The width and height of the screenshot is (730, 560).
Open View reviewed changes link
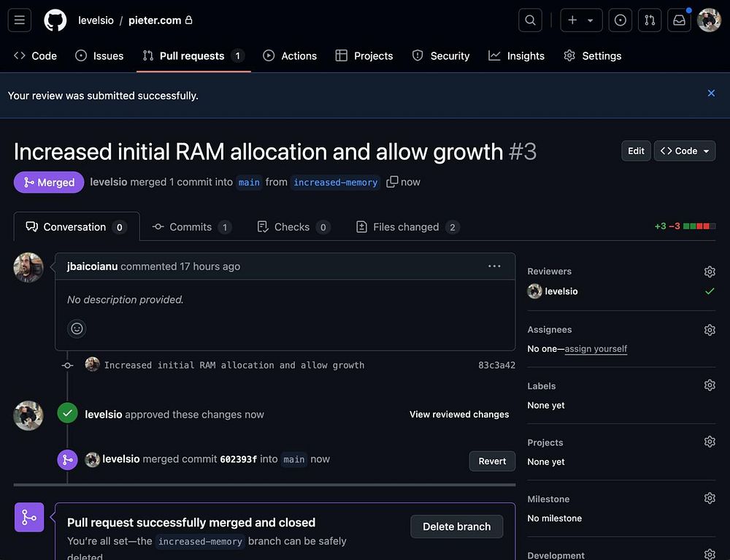point(459,414)
